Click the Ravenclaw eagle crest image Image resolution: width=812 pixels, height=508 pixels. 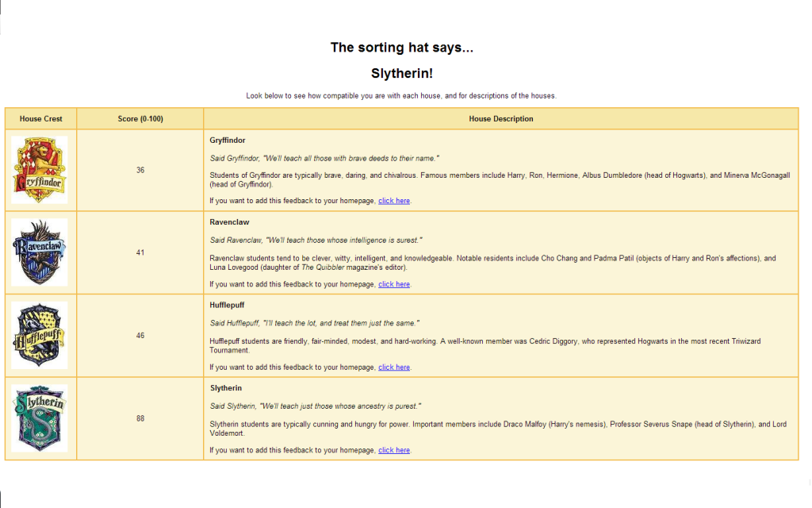click(x=40, y=252)
